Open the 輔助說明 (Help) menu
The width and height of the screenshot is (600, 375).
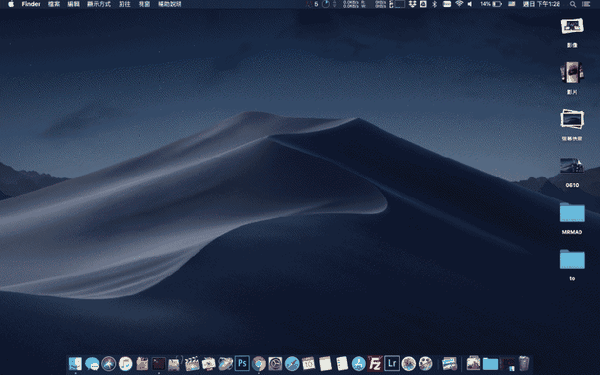tap(170, 4)
